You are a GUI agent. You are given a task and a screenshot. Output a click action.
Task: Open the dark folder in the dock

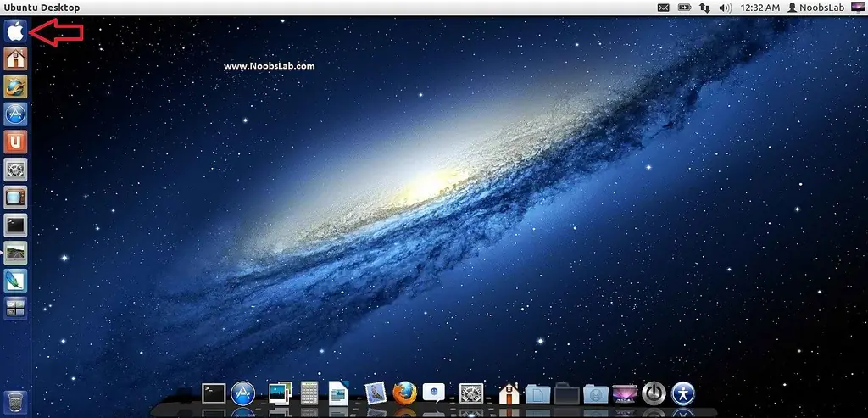(567, 393)
